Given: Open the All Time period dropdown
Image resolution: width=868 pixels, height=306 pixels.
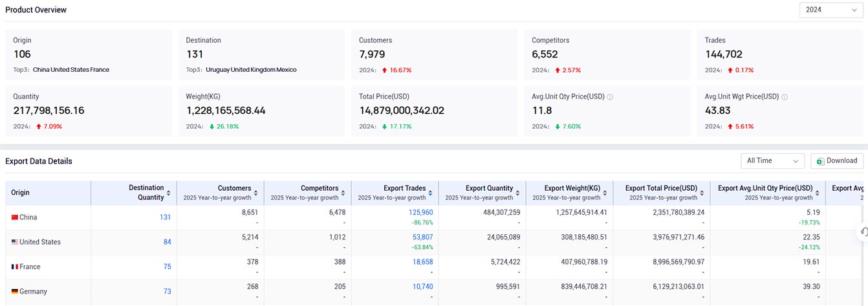Looking at the screenshot, I should [x=773, y=161].
